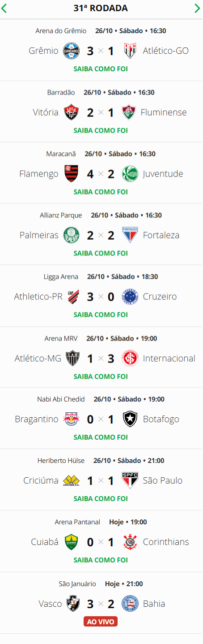Open SAIBA COMO FOI for Athletico-PR x Cruzeiro
The width and height of the screenshot is (203, 644).
[x=101, y=315]
